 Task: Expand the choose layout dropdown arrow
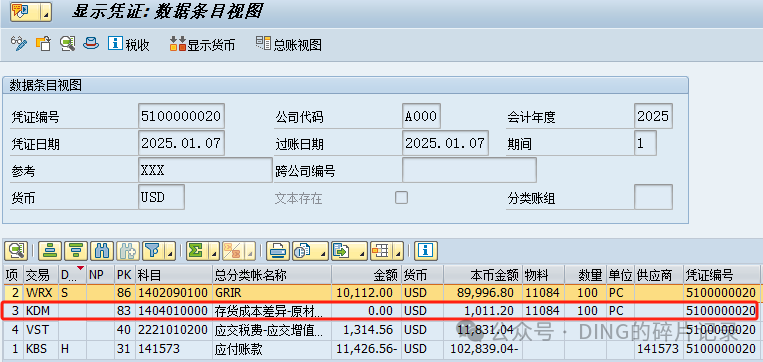tap(399, 251)
